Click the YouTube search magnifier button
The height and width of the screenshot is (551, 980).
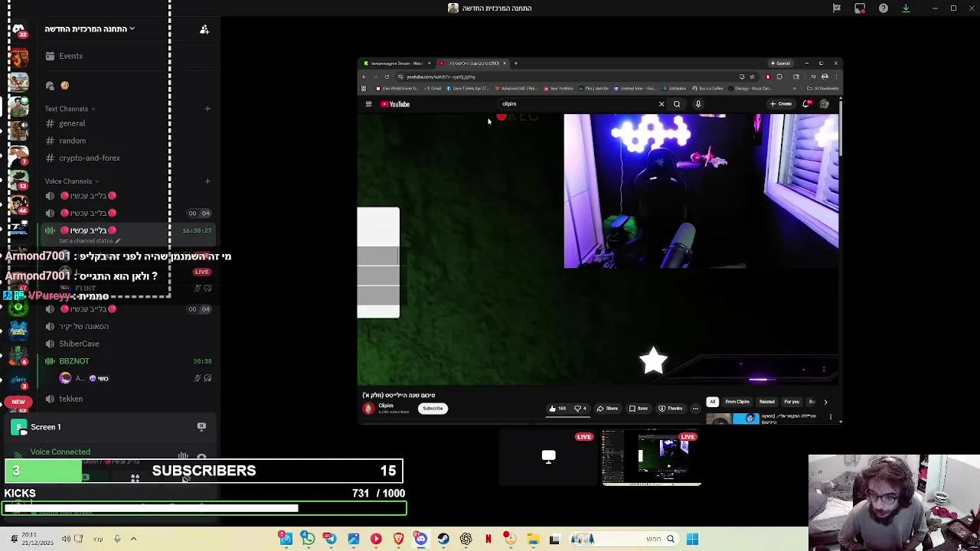coord(677,104)
